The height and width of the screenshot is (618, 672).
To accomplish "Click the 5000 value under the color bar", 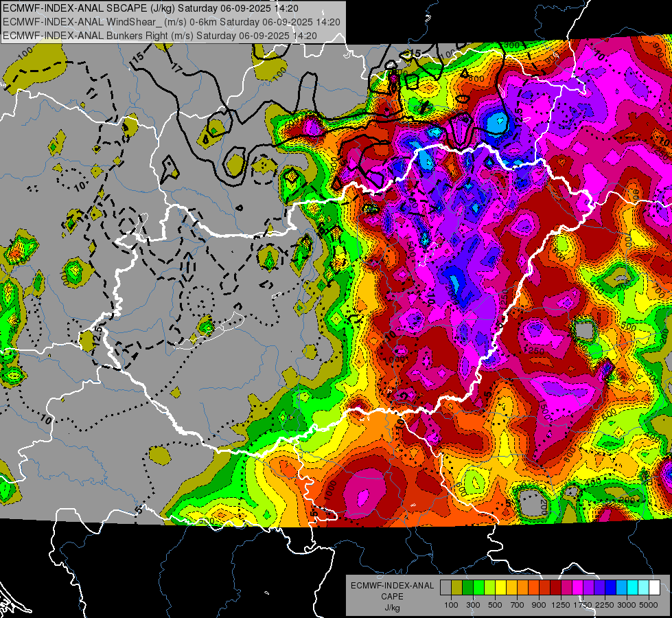I will coord(649,605).
